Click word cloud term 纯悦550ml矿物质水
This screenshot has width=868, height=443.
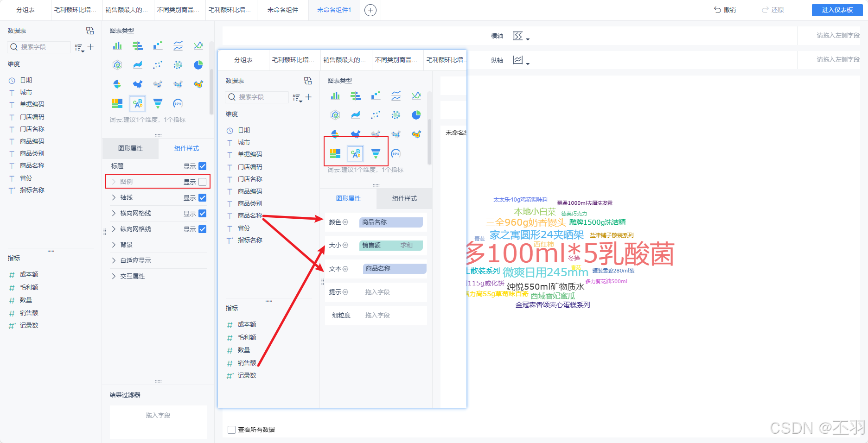546,287
